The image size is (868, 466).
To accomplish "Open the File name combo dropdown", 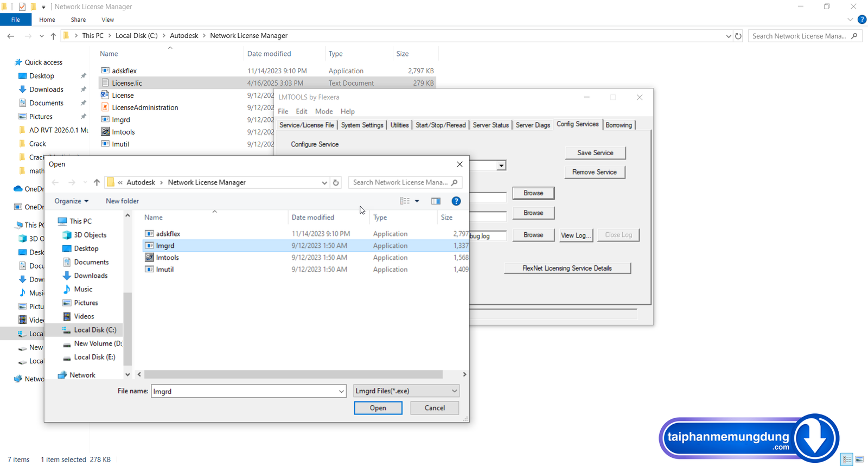I will click(x=341, y=391).
